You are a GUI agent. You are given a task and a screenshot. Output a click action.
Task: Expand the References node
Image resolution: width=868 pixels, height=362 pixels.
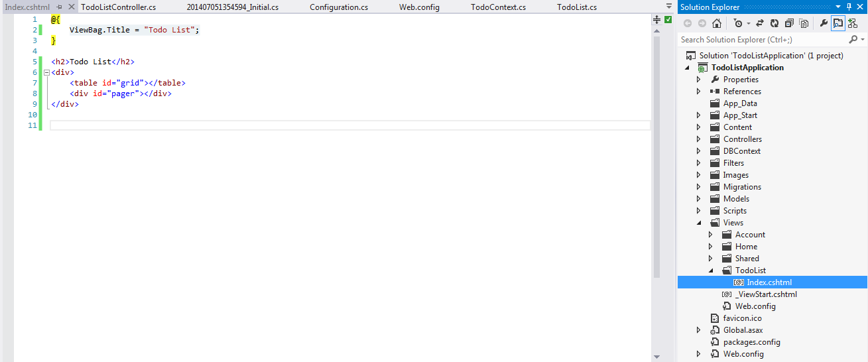pyautogui.click(x=698, y=91)
